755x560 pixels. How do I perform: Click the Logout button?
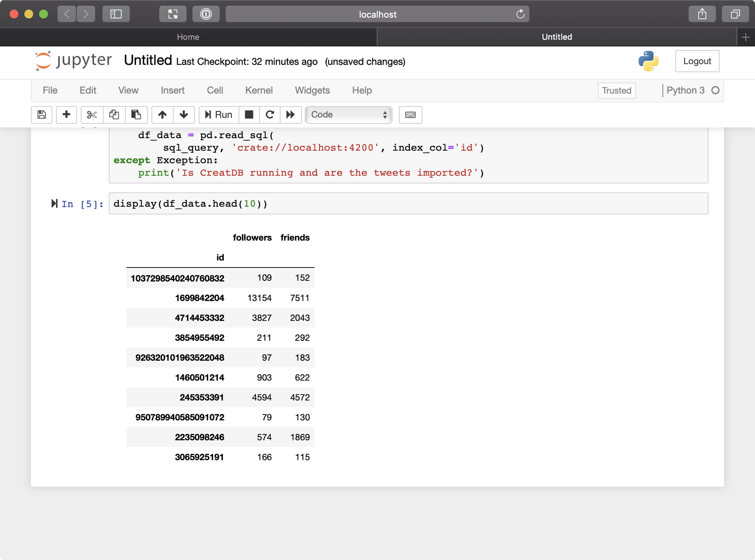coord(697,61)
